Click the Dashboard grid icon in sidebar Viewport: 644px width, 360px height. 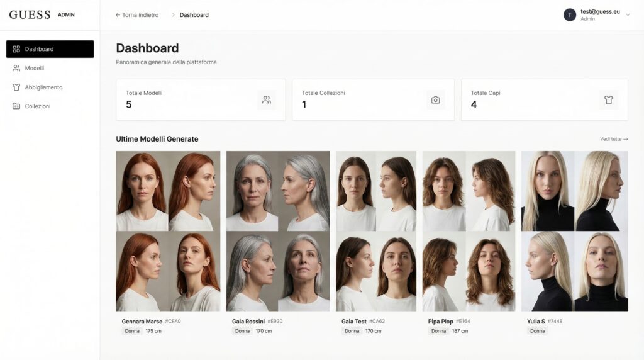(16, 49)
